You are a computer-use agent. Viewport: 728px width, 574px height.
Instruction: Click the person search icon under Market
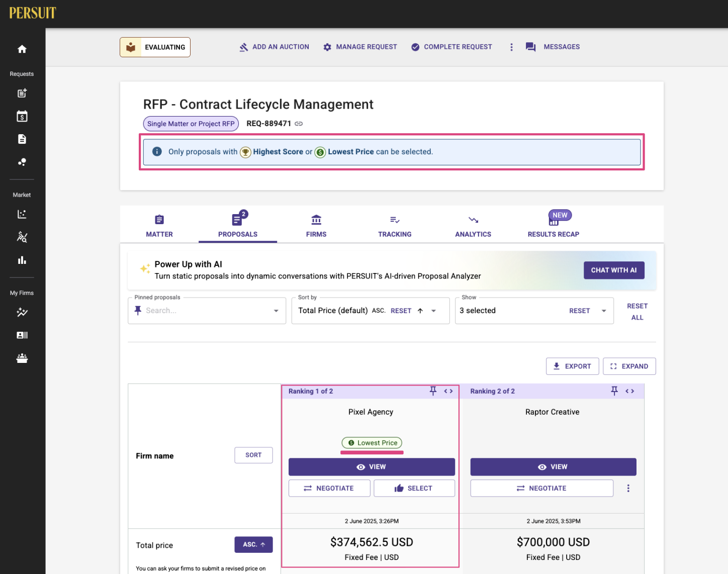click(22, 237)
